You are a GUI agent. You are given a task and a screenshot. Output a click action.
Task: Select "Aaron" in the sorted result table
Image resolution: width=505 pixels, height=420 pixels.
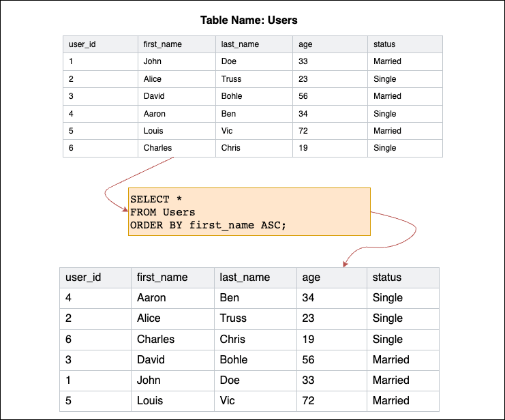pyautogui.click(x=151, y=298)
